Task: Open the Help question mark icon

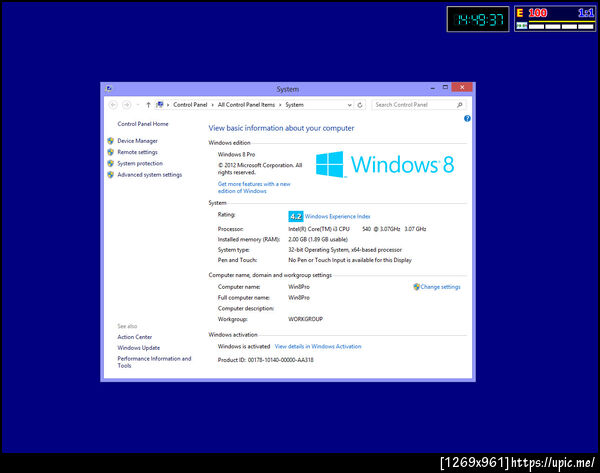Action: point(467,118)
